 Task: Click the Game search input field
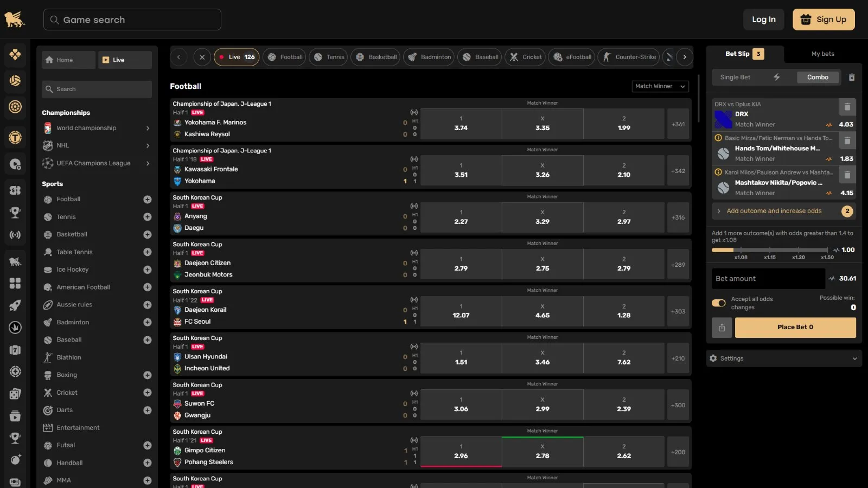pos(132,20)
